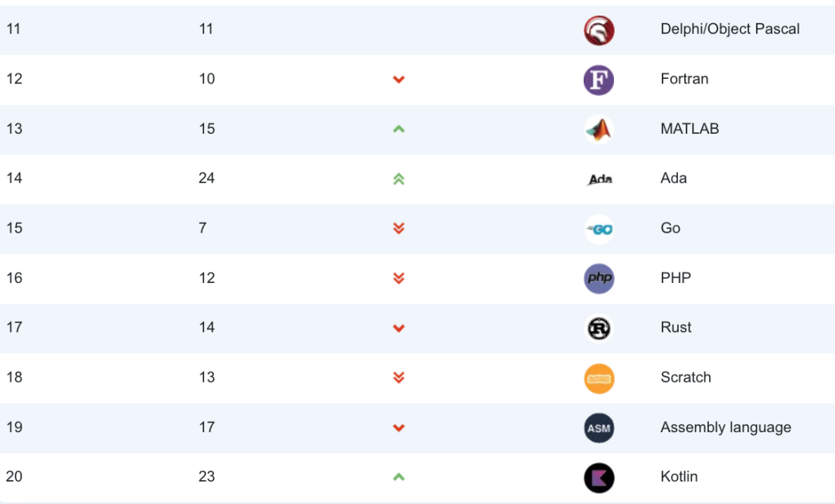This screenshot has height=504, width=835.
Task: Click the Delphi/Object Pascal language name
Action: click(730, 29)
